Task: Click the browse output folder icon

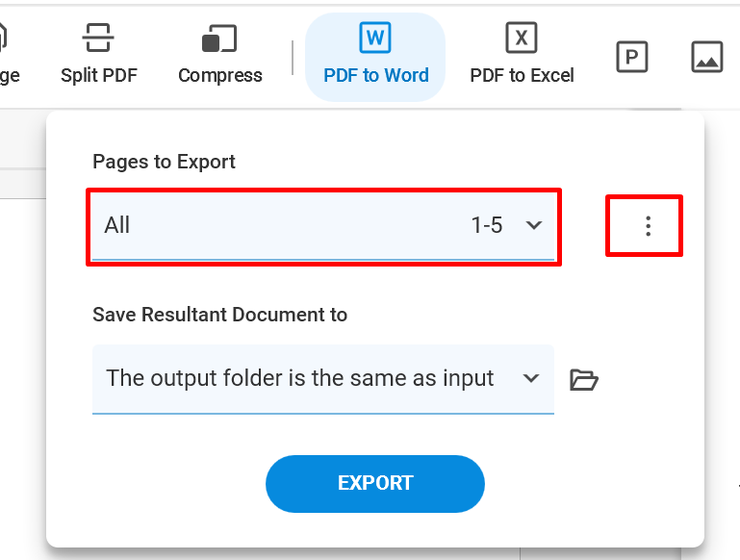Action: point(584,380)
